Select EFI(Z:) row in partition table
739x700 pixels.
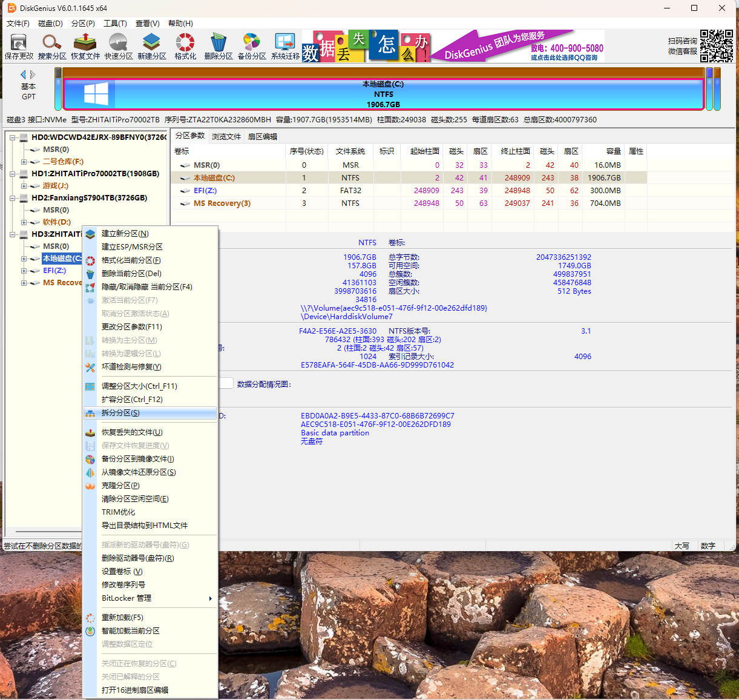[x=409, y=191]
